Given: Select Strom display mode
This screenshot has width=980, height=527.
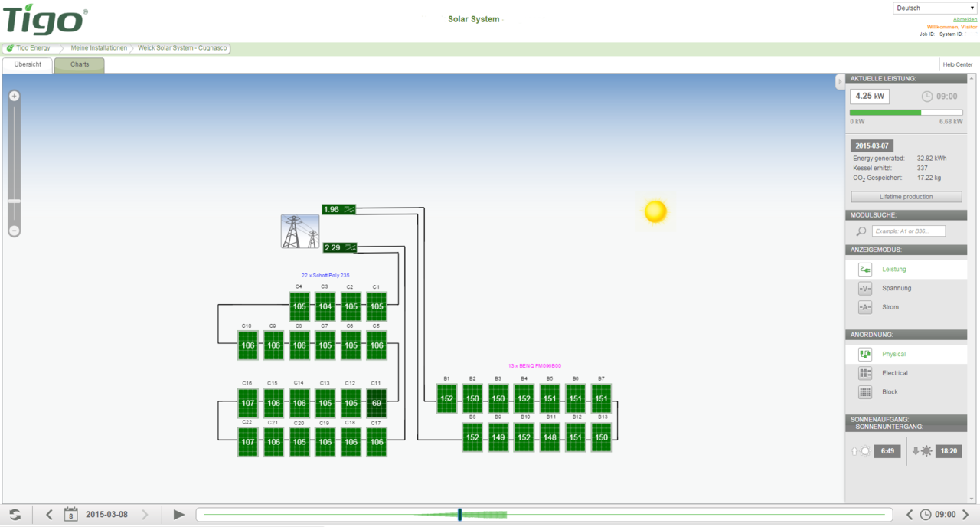Looking at the screenshot, I should (890, 307).
